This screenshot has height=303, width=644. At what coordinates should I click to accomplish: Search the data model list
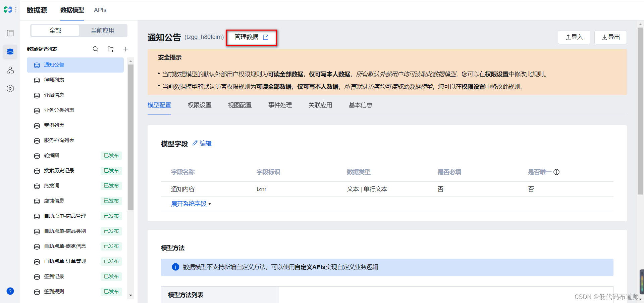[96, 49]
